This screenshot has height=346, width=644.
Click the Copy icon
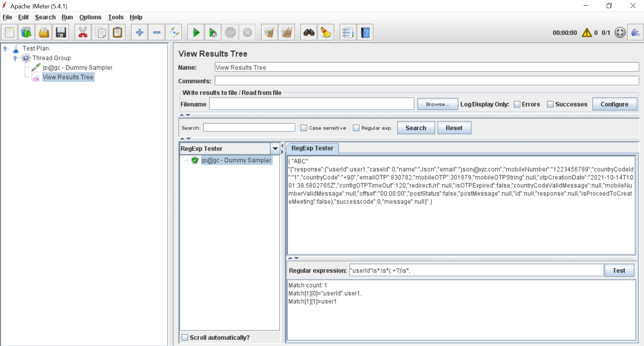pyautogui.click(x=100, y=33)
